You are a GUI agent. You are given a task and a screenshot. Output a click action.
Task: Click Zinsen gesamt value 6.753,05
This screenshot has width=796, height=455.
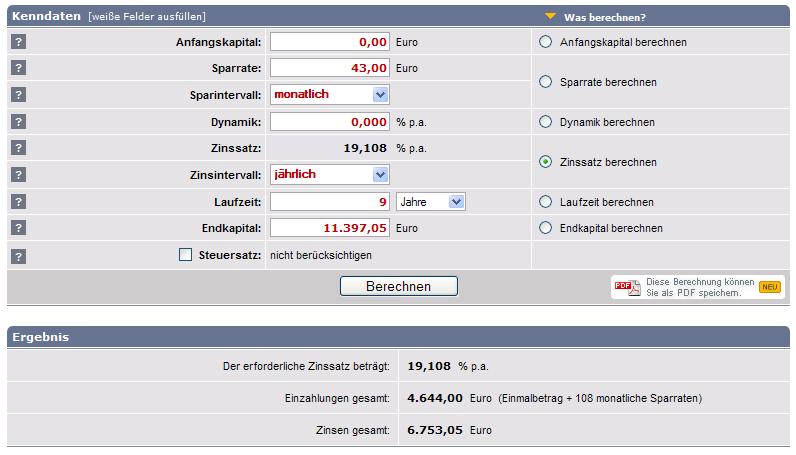click(x=435, y=430)
